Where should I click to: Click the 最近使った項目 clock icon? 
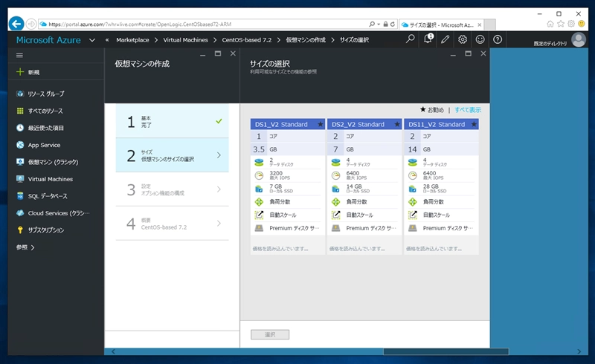coord(20,128)
